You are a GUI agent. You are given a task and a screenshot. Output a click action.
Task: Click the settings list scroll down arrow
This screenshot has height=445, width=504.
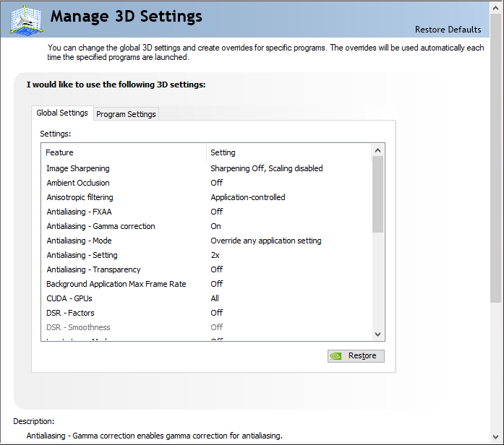(x=378, y=334)
